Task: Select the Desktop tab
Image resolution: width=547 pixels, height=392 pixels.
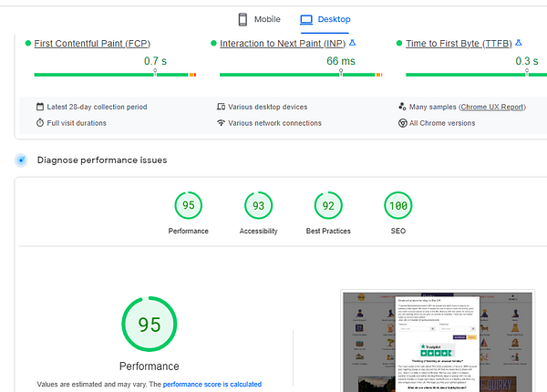Action: click(x=325, y=19)
